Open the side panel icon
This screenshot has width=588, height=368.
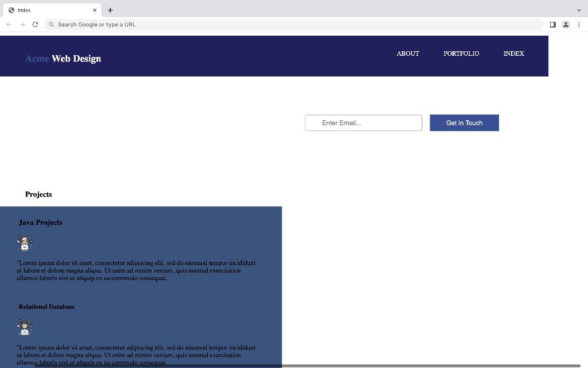(552, 24)
